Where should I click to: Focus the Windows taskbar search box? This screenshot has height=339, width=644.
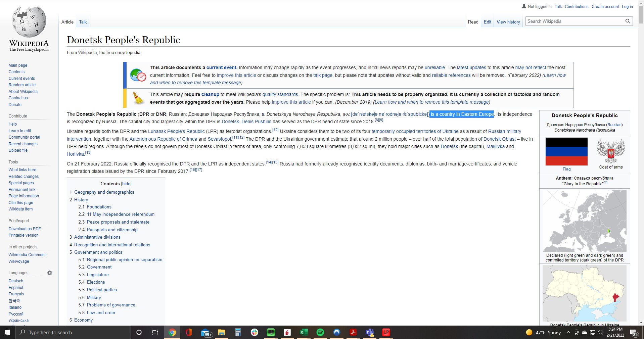(73, 332)
